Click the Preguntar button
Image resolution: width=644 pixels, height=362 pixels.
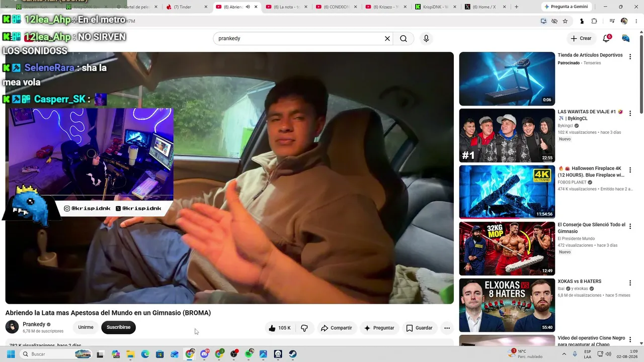379,328
